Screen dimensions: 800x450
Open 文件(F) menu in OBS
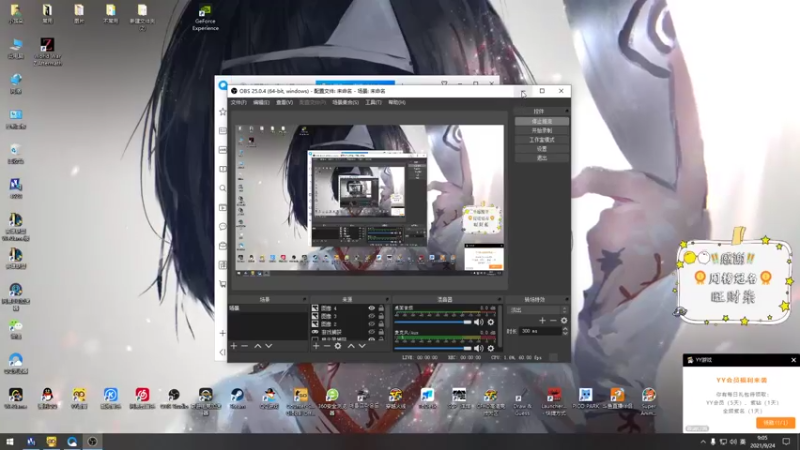(x=238, y=103)
